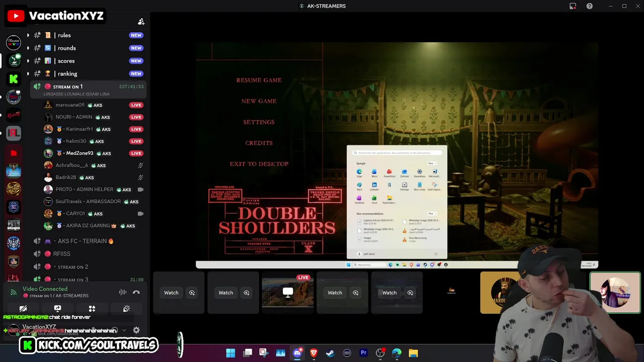Click the share your screen icon
The image size is (644, 362).
click(x=57, y=309)
